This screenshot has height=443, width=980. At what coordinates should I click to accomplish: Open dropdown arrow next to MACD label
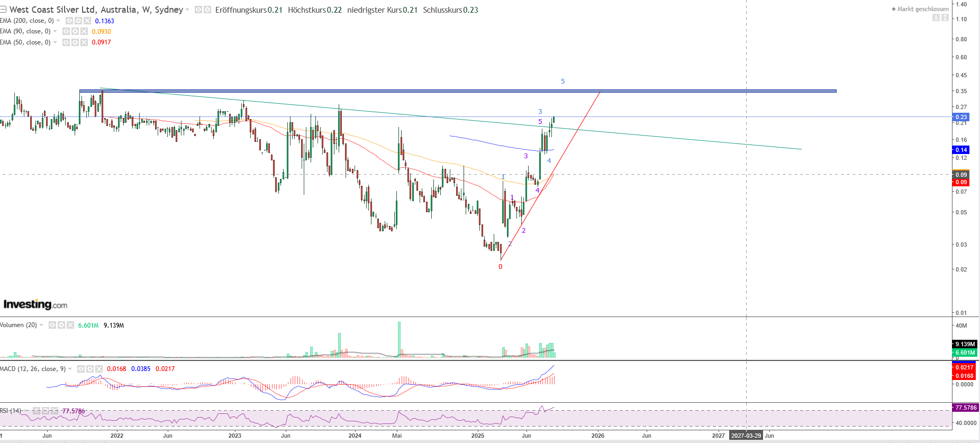(x=70, y=369)
